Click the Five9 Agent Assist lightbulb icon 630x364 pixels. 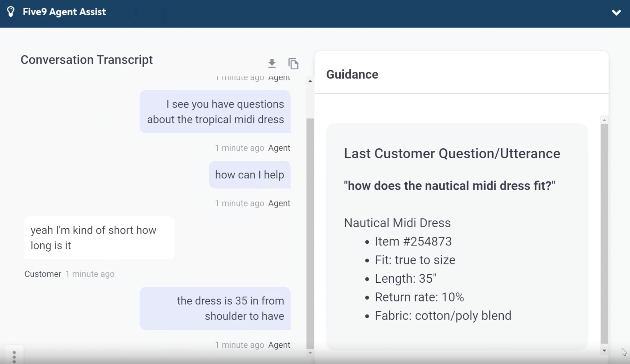(x=11, y=12)
